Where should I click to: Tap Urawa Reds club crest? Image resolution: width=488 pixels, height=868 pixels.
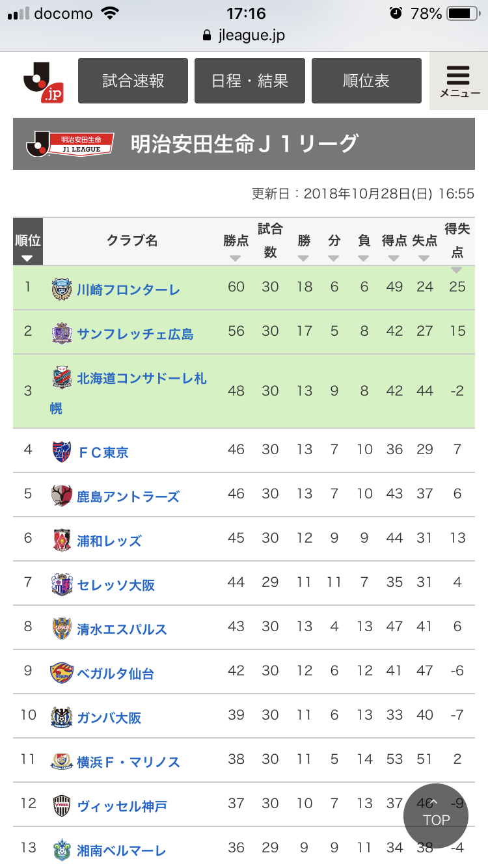61,540
